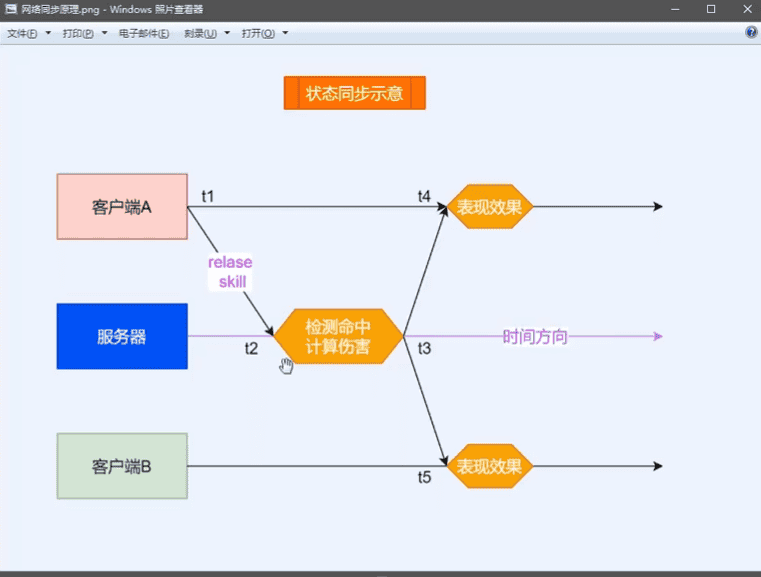Click the orange 状态同步示意 title box

pos(355,93)
